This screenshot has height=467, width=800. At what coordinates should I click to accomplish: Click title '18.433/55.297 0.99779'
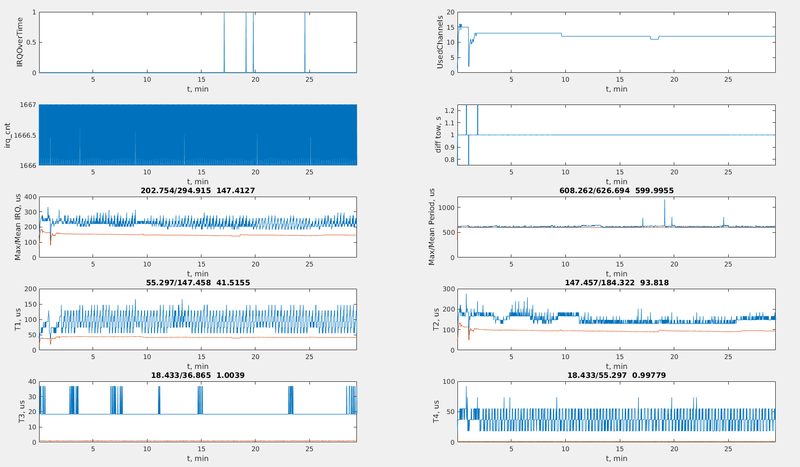(616, 375)
